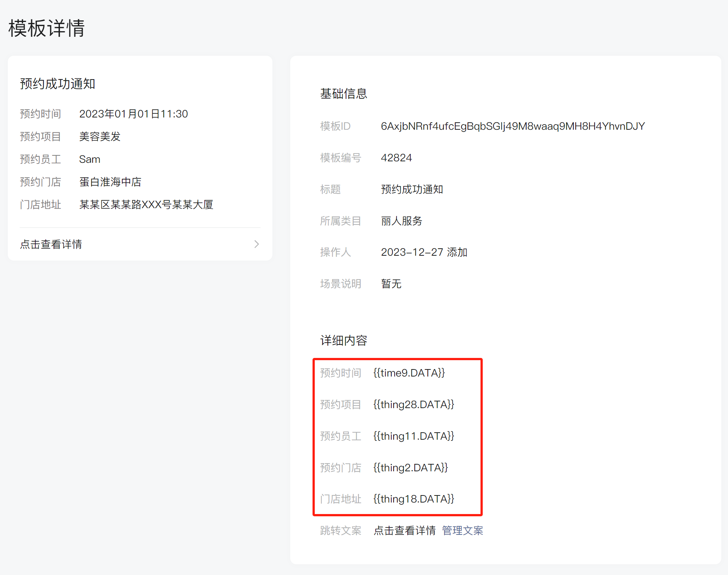Click the 跳转文案 value 点击查看详情

coord(404,530)
